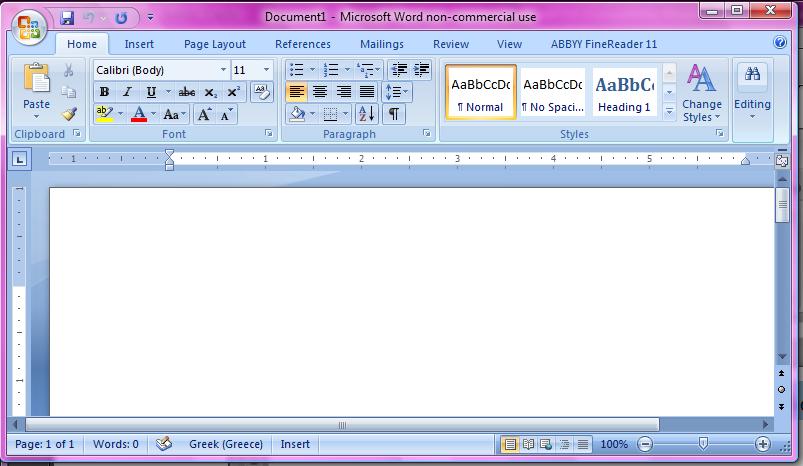Screen dimensions: 803x466
Task: Apply strikethrough formatting
Action: coord(186,92)
